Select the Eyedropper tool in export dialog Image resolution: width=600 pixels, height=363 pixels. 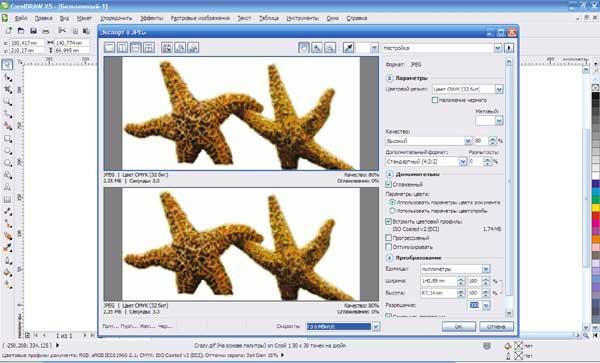click(x=348, y=47)
